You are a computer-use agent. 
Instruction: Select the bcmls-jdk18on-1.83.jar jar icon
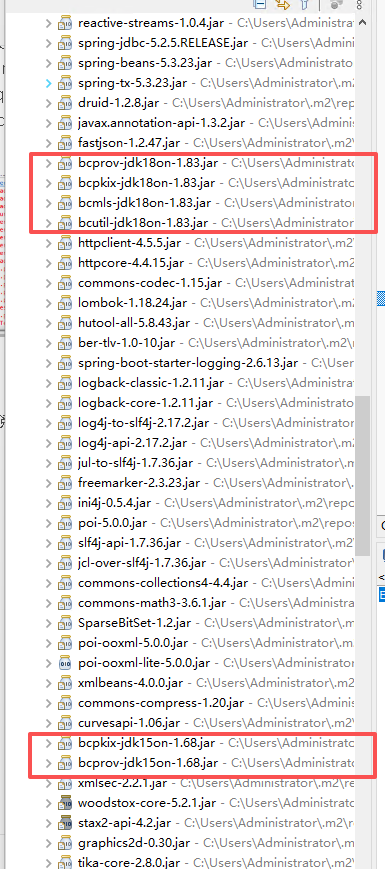pos(65,203)
